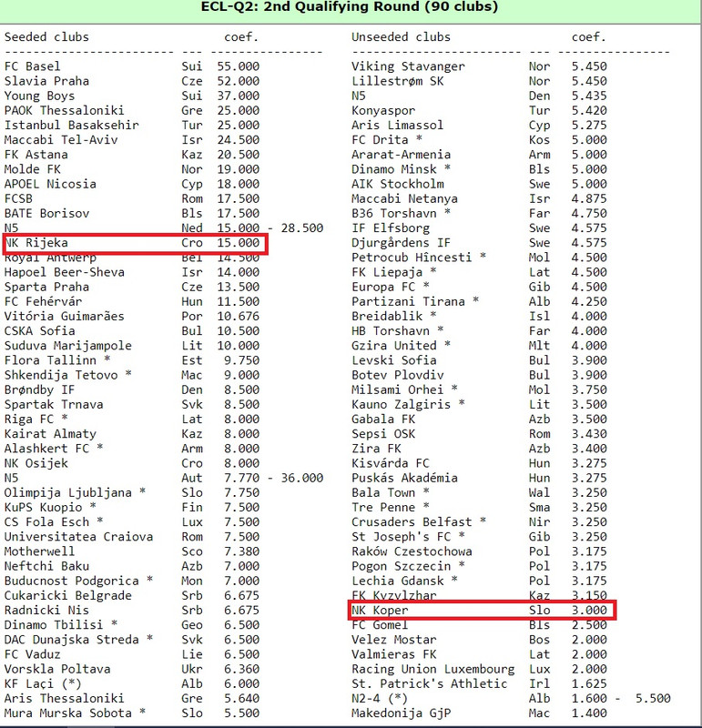Viewport: 702px width, 728px height.
Task: Click Maccabi Netanya club name
Action: coord(404,198)
